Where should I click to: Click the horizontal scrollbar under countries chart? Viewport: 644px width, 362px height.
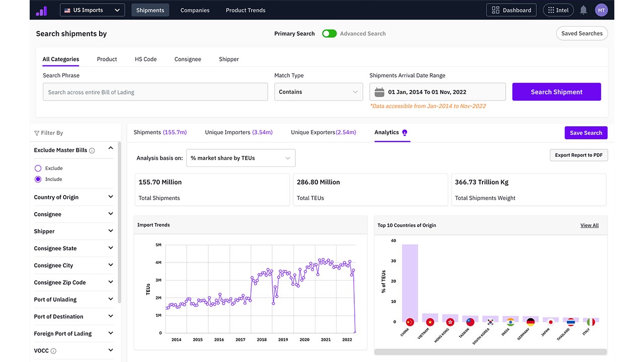491,352
